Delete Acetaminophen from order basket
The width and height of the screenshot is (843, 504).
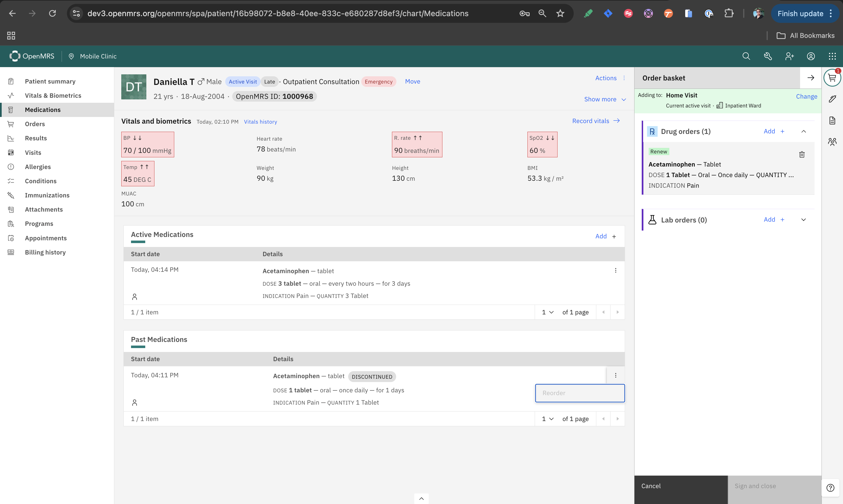point(801,155)
